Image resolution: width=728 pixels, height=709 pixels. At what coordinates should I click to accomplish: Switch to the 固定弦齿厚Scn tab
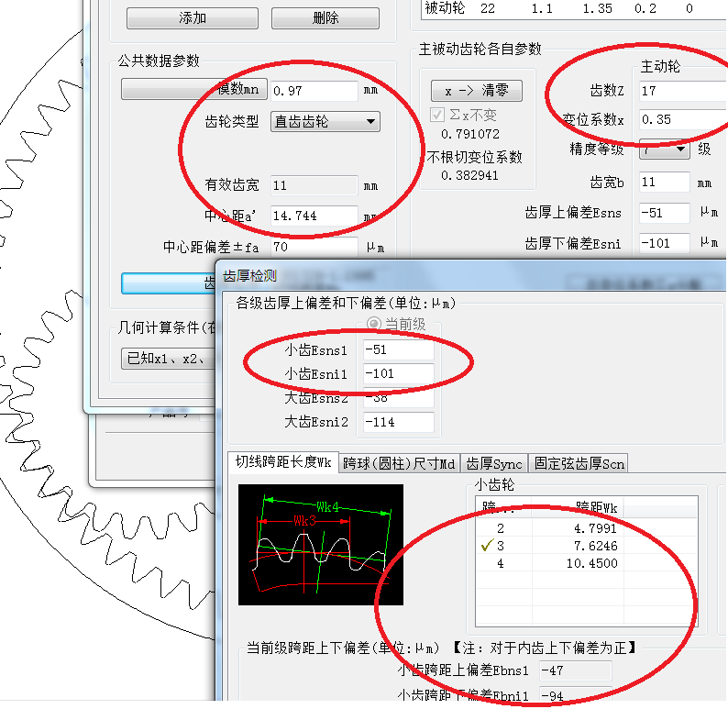pyautogui.click(x=579, y=463)
